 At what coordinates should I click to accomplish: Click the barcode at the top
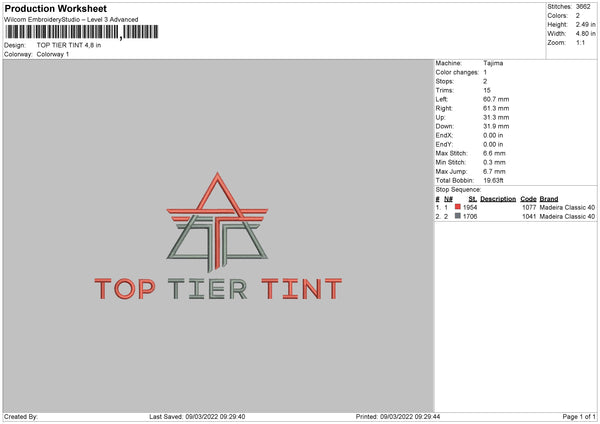tap(82, 32)
